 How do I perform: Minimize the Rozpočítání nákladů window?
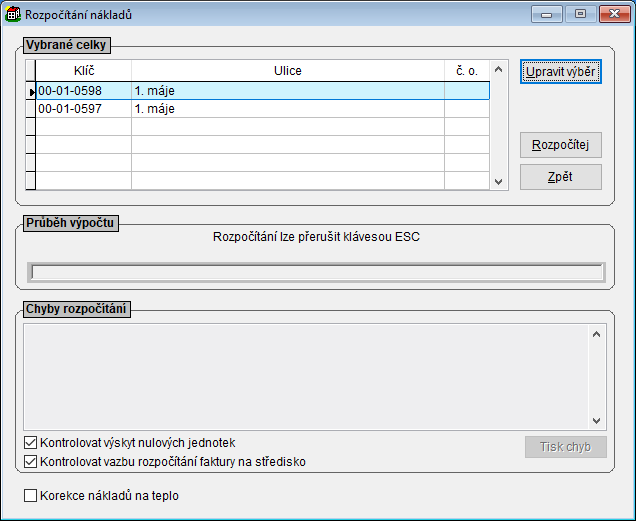(x=546, y=14)
